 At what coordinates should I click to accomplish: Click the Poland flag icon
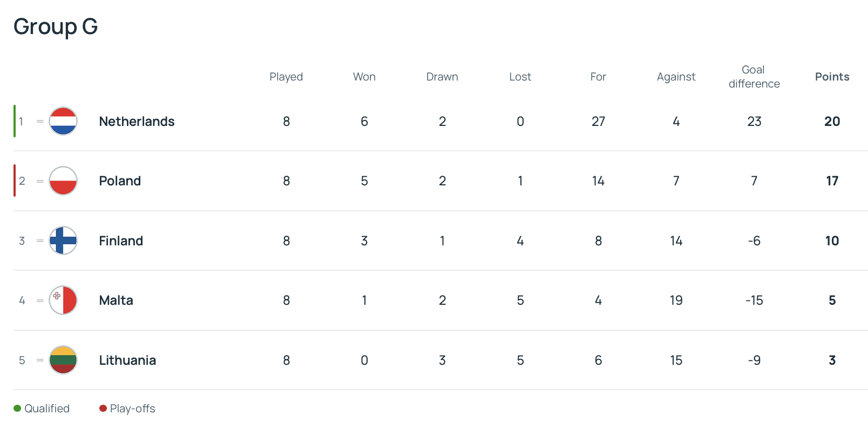pos(63,180)
